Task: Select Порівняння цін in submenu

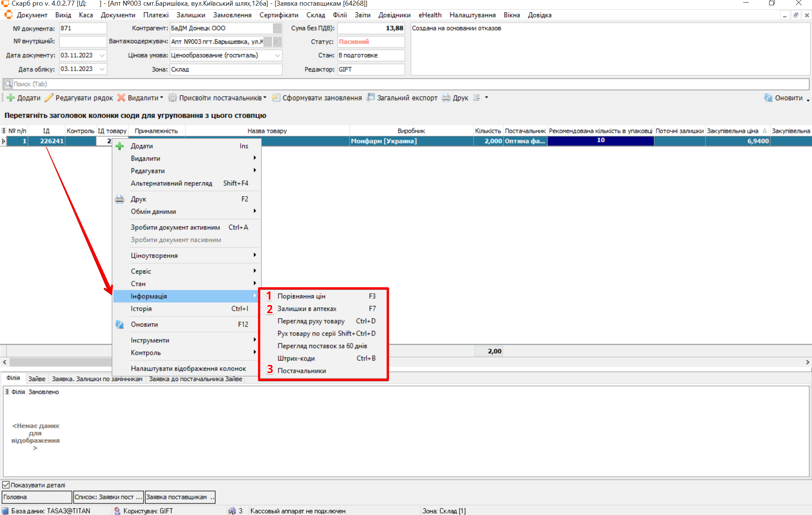Action: point(301,296)
